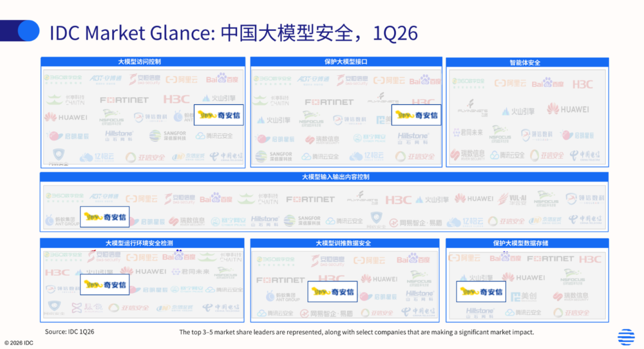
Task: Click the 中国电信 logo in 大模型访问控制 panel
Action: (x=226, y=156)
